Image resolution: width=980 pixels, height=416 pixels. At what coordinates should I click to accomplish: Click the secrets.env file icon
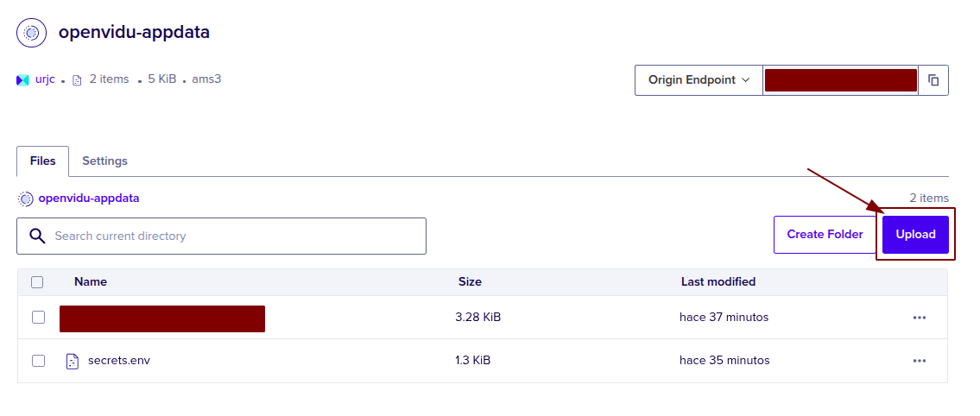pos(73,361)
